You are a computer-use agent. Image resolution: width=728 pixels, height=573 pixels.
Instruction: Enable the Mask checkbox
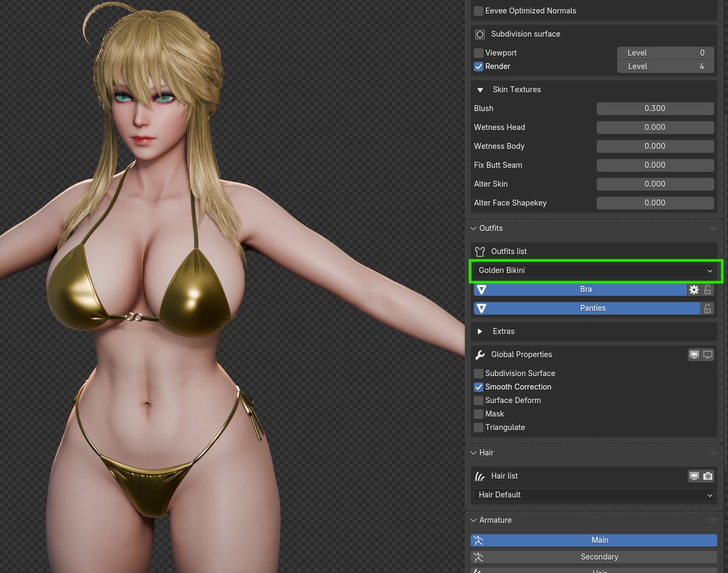click(479, 414)
